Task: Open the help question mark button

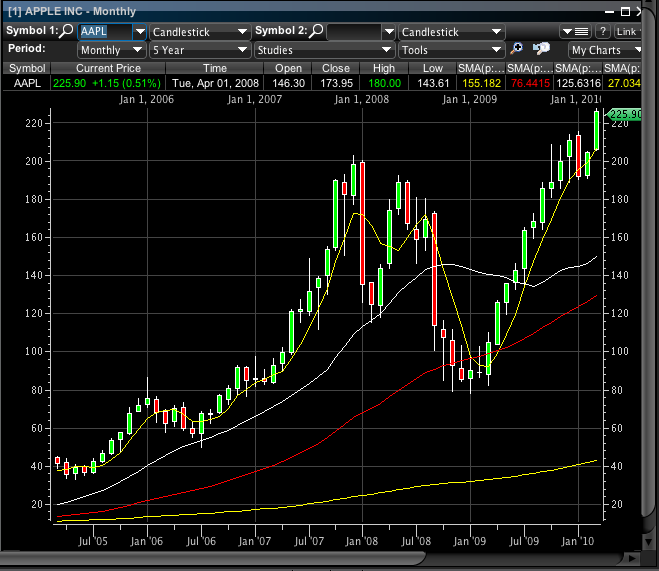Action: pos(603,32)
